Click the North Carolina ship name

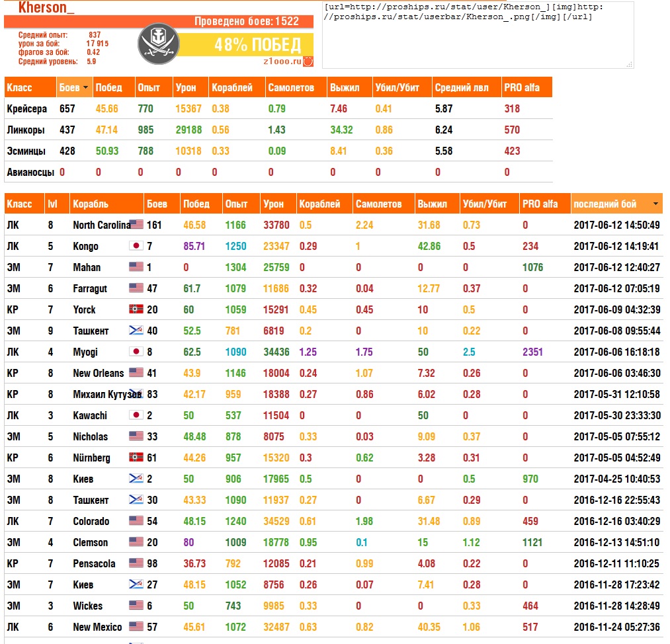tap(102, 225)
